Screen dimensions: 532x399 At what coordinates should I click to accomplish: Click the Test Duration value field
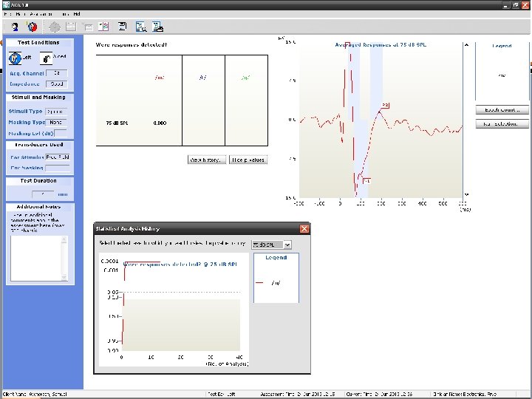pyautogui.click(x=43, y=194)
